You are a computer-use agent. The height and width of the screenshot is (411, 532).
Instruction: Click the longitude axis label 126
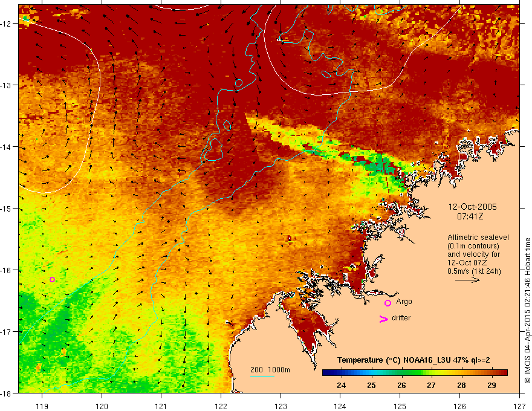pos(459,406)
